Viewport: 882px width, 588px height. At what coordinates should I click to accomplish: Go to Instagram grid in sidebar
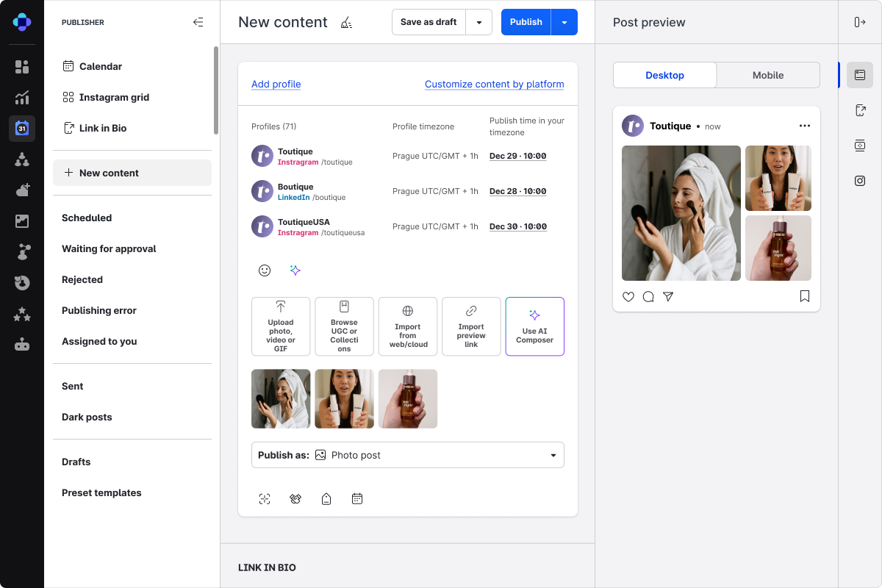click(x=114, y=97)
